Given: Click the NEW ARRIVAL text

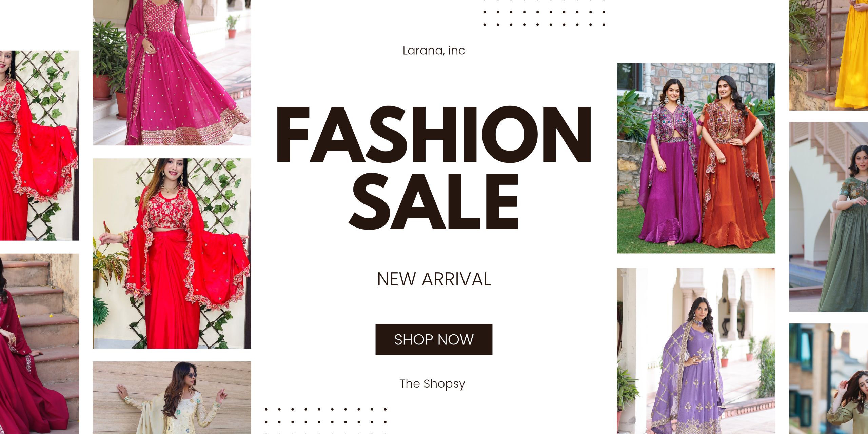Looking at the screenshot, I should click(434, 279).
